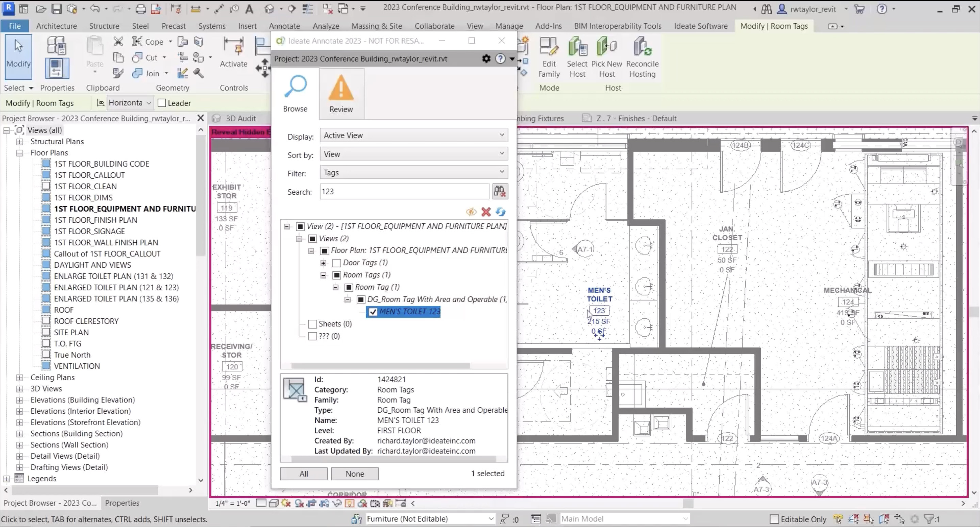
Task: Open the Filter Tags dropdown
Action: (x=413, y=173)
